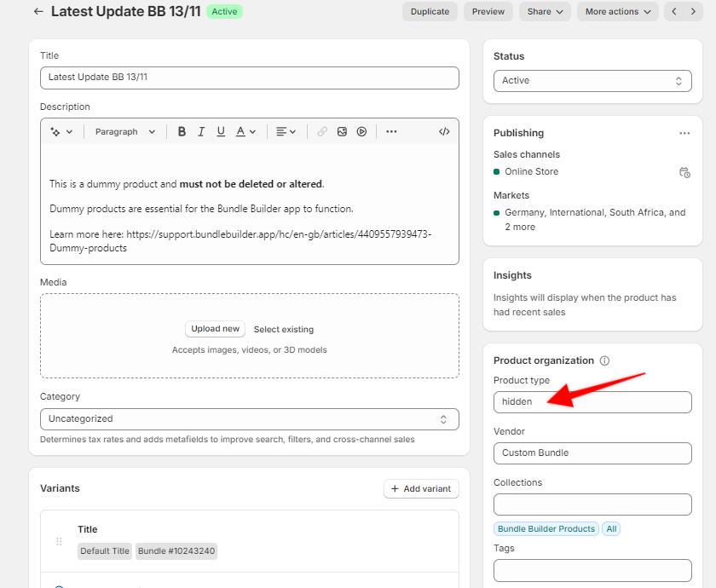Click the All collection tag

611,528
